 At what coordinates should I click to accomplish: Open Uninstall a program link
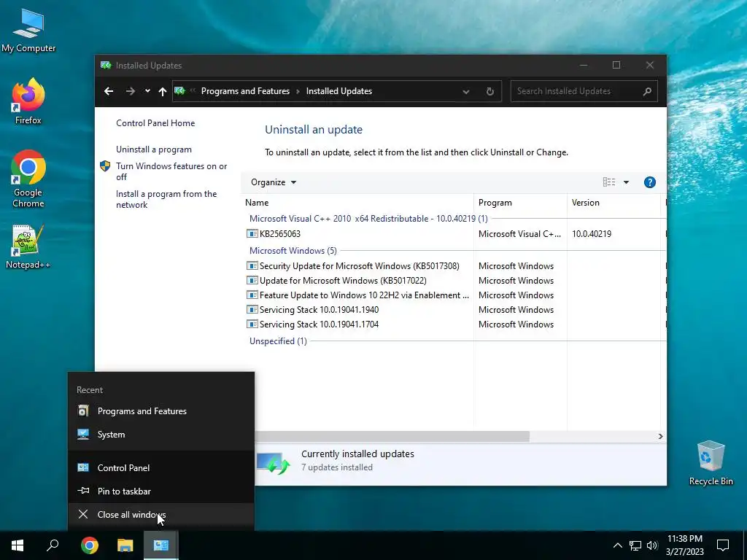pyautogui.click(x=153, y=149)
